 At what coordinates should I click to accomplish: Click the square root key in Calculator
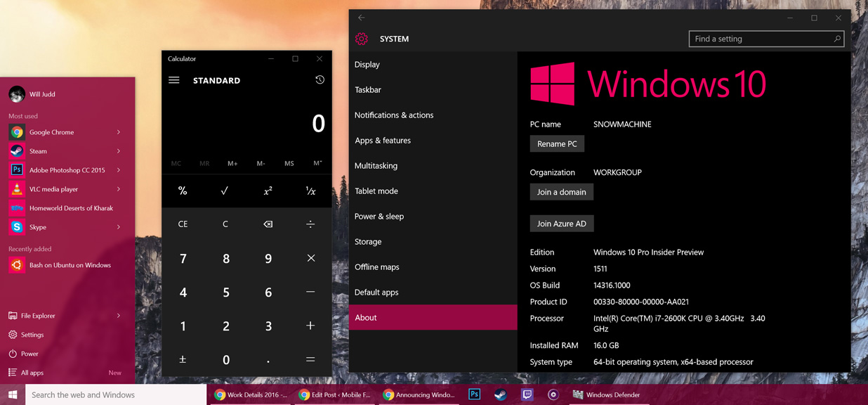pyautogui.click(x=225, y=191)
